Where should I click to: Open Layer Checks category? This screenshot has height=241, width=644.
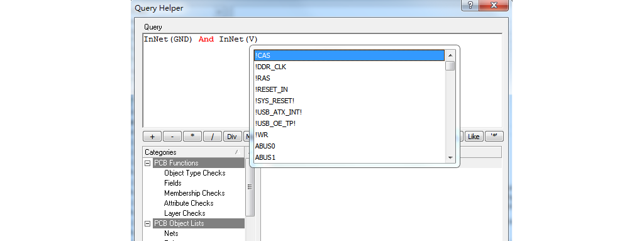(x=184, y=213)
